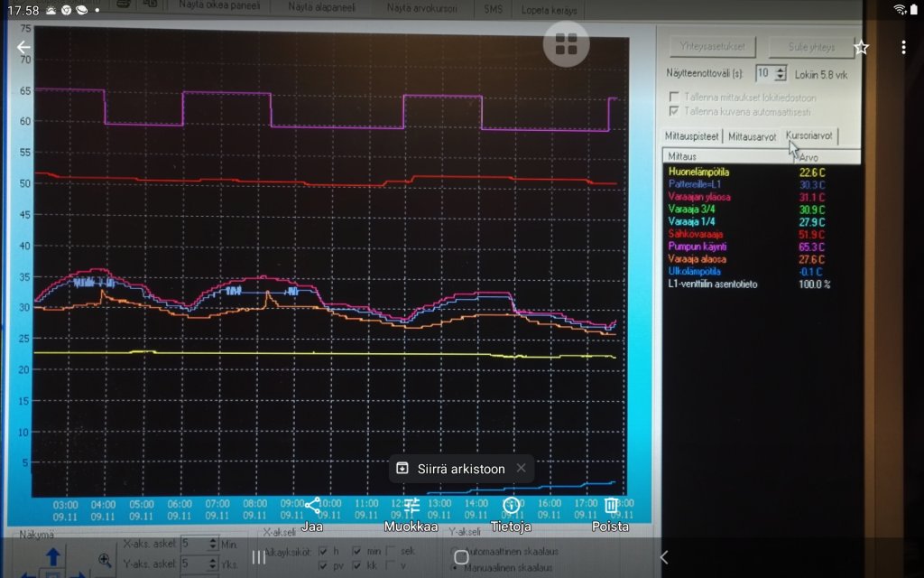This screenshot has width=924, height=578.
Task: Toggle the v time unit checkbox
Action: (x=390, y=565)
